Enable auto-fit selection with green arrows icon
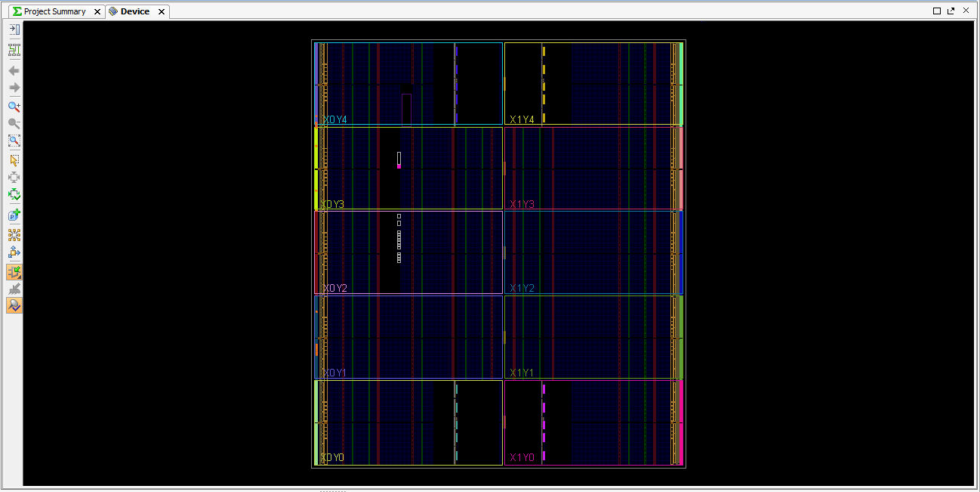The image size is (980, 492). (x=14, y=194)
